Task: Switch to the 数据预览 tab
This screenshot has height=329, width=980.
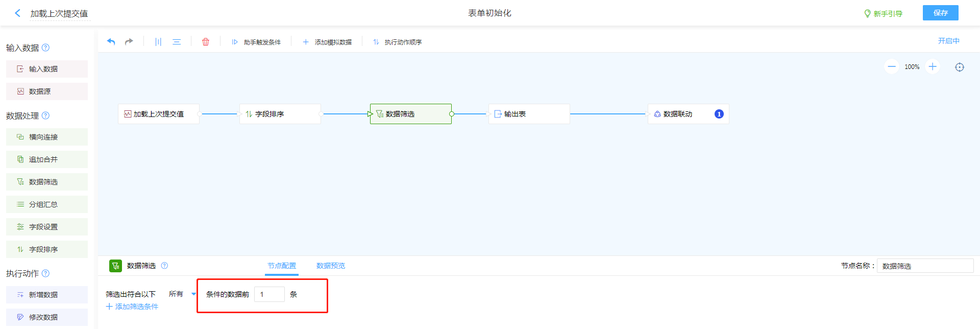Action: click(x=330, y=266)
